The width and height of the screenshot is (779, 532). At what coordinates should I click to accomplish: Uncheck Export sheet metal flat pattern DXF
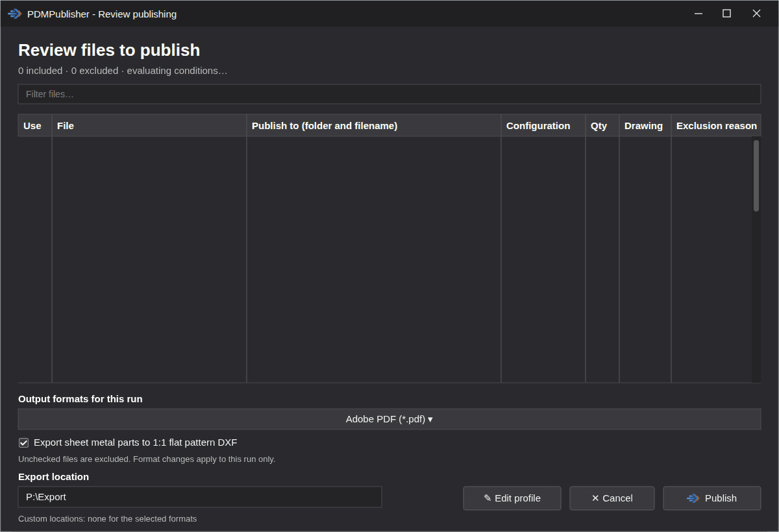point(24,442)
